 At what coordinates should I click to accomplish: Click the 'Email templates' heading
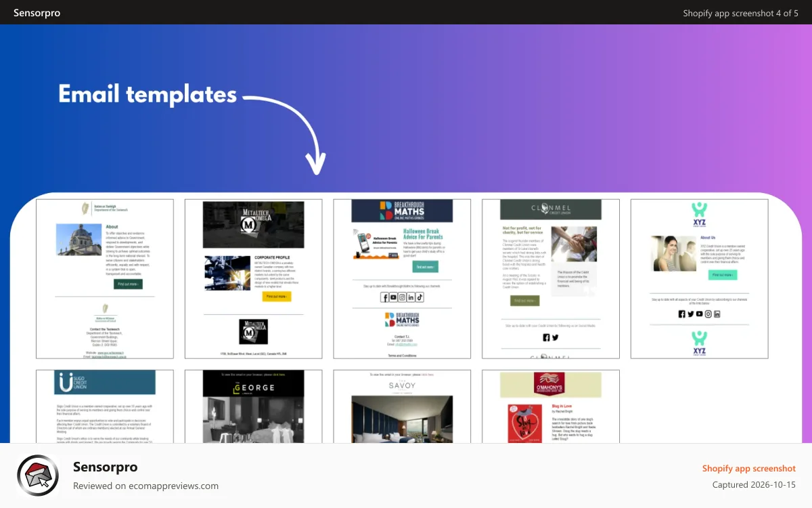pos(148,94)
